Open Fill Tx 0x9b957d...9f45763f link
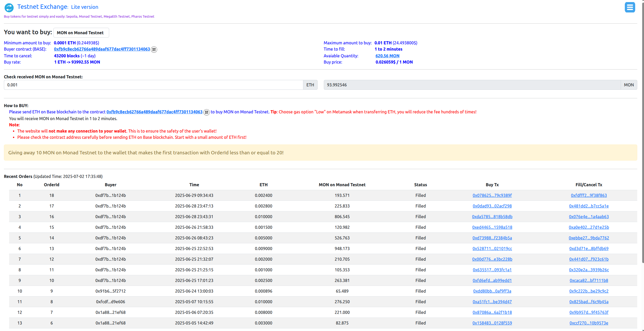 click(589, 312)
